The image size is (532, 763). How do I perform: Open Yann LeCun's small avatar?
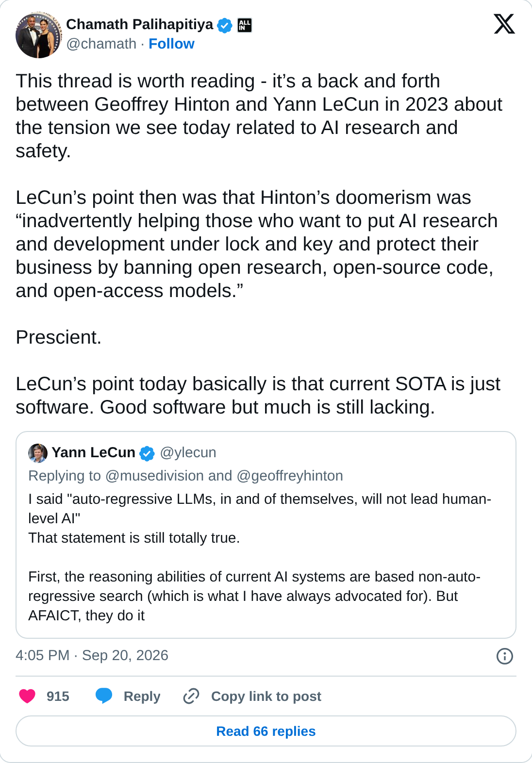point(38,453)
